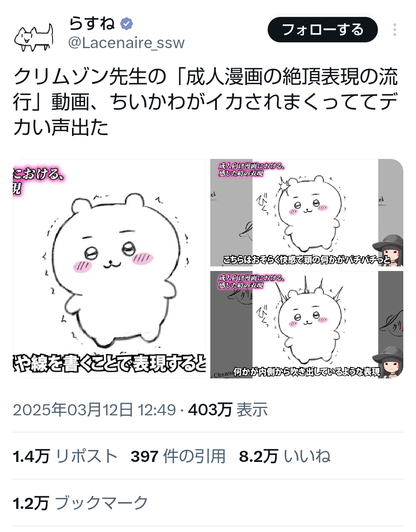Open the @Lacenaire_ssw handle link

coord(126,43)
